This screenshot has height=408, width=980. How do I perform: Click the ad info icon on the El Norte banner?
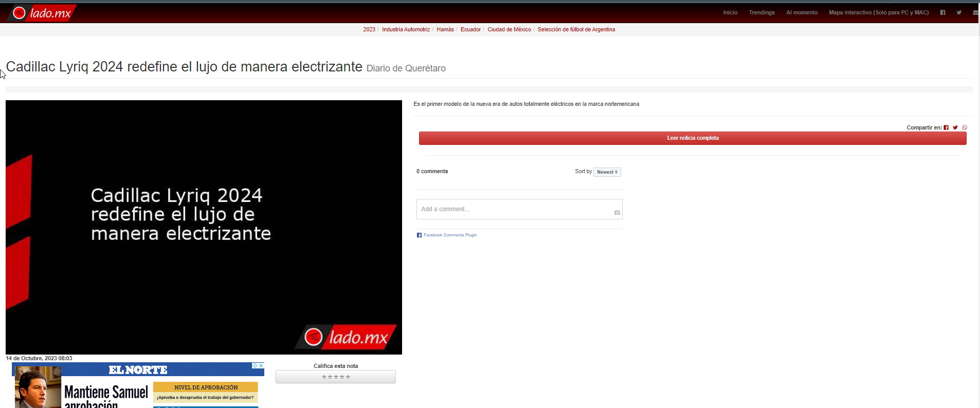pyautogui.click(x=255, y=365)
